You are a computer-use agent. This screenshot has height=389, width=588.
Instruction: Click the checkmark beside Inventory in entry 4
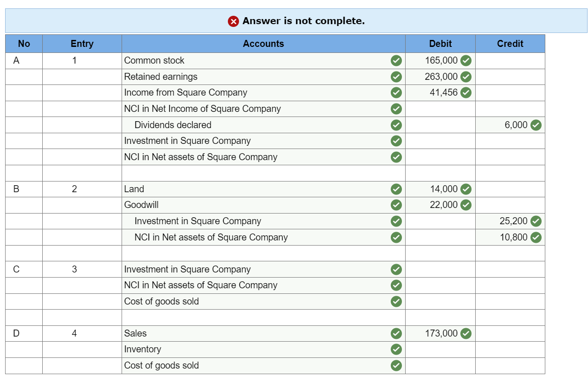tap(396, 350)
